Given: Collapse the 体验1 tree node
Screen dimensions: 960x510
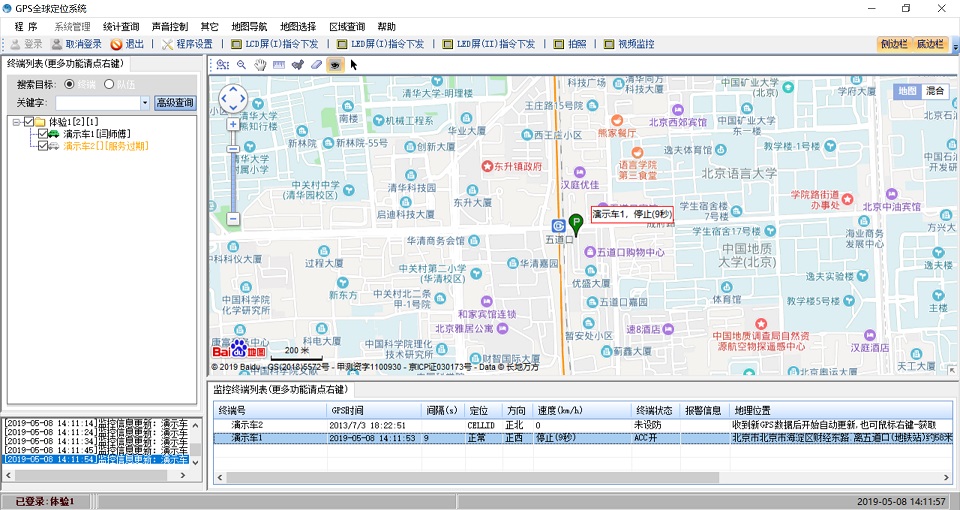Looking at the screenshot, I should [x=16, y=122].
